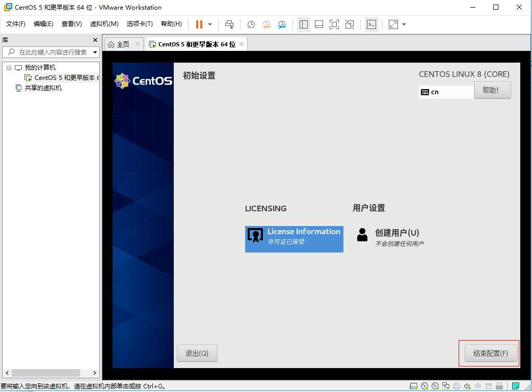Screen dimensions: 532x392
Task: Click the sound card icon in status bar
Action: point(468,385)
